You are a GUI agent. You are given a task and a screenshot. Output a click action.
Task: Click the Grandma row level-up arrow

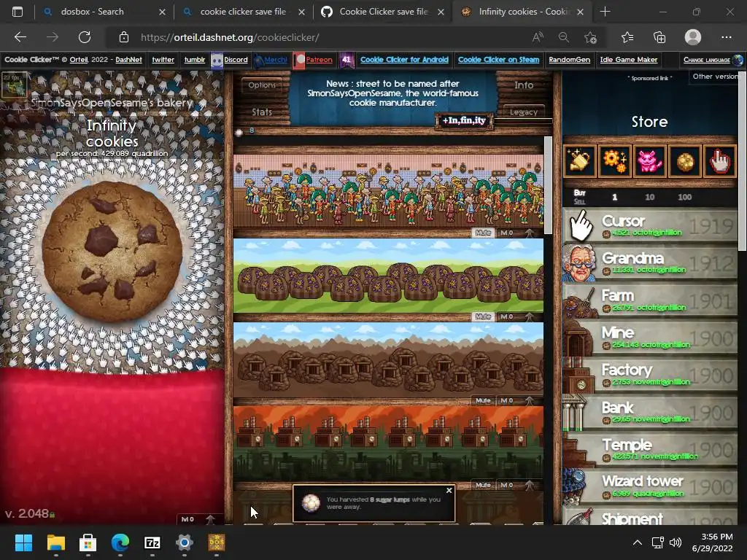(530, 233)
